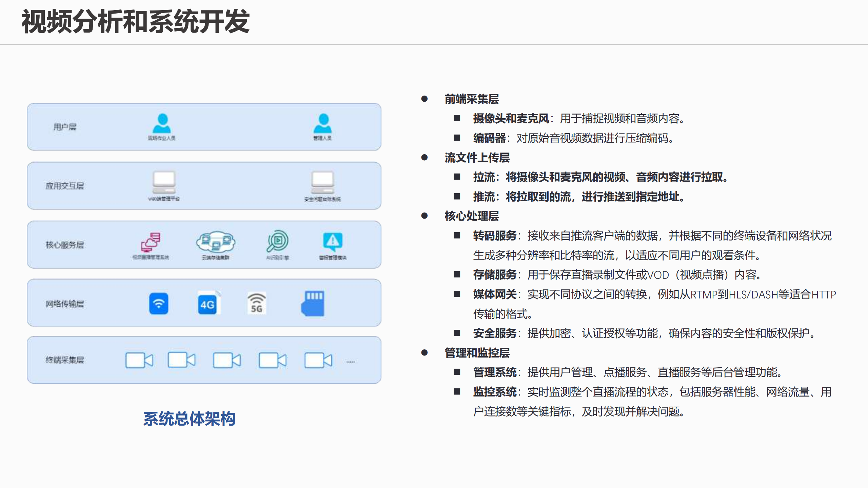Click the 系统总体架构 caption
Screen dimensions: 868x488
[189, 419]
